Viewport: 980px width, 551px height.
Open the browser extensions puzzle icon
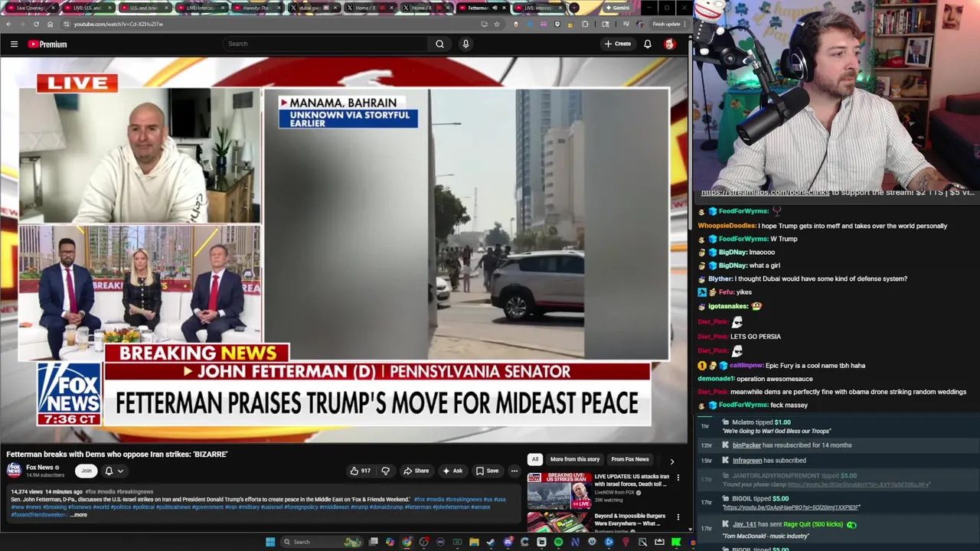(585, 24)
